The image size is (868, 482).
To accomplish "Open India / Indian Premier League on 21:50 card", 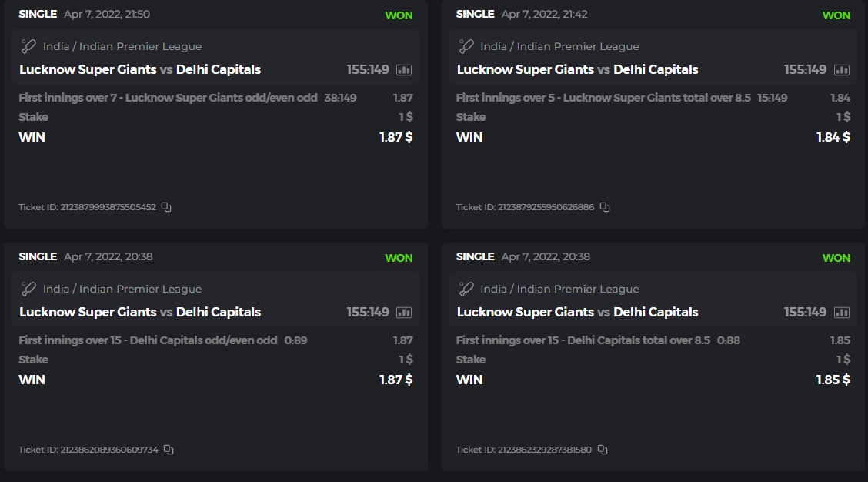I will (122, 46).
